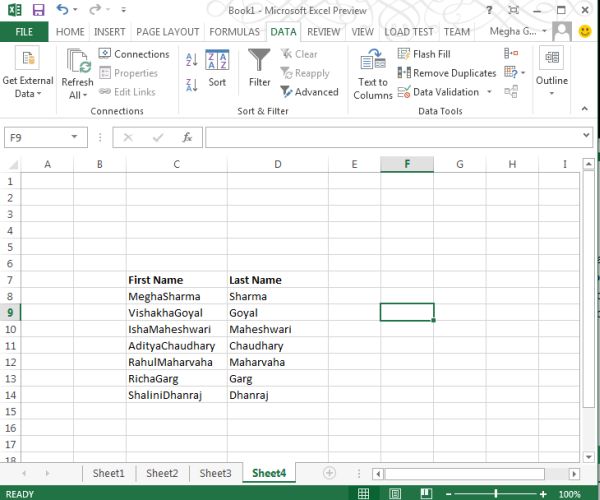600x500 pixels.
Task: Launch Text to Columns wizard
Action: click(x=373, y=74)
